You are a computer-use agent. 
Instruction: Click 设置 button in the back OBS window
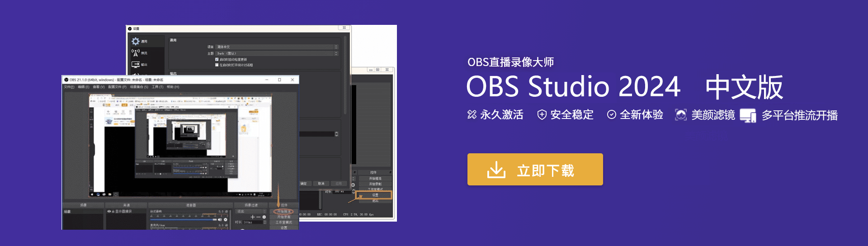click(375, 195)
